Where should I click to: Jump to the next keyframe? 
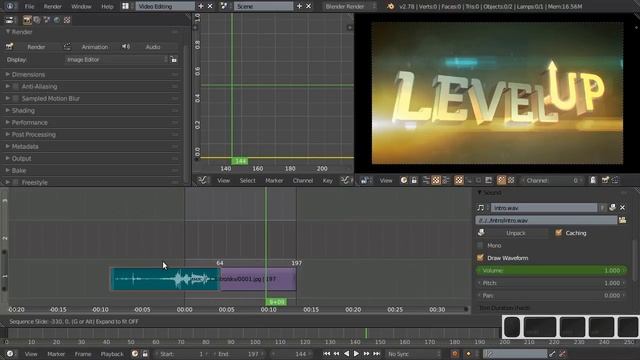367,354
